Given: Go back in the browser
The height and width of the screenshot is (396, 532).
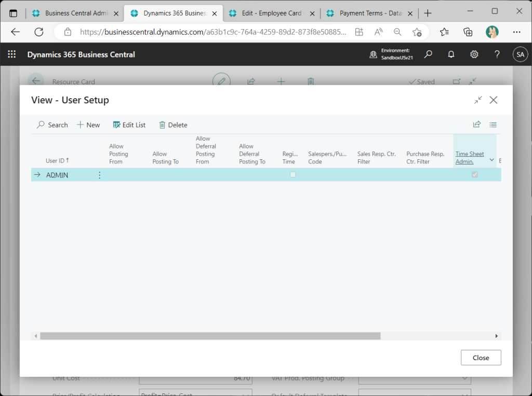Looking at the screenshot, I should (x=15, y=32).
